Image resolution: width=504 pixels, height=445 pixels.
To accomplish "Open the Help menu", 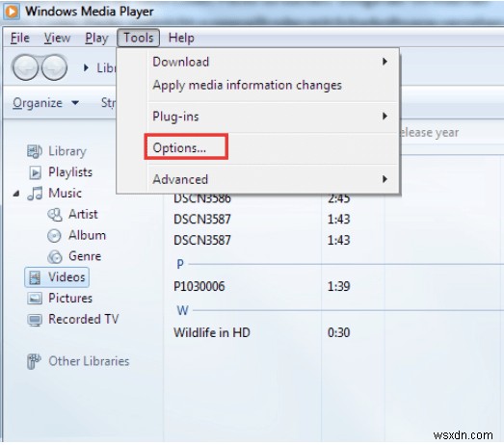I will pos(181,38).
